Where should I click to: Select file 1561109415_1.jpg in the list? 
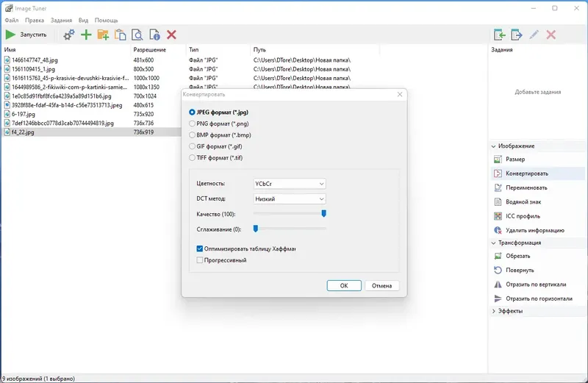(x=33, y=69)
